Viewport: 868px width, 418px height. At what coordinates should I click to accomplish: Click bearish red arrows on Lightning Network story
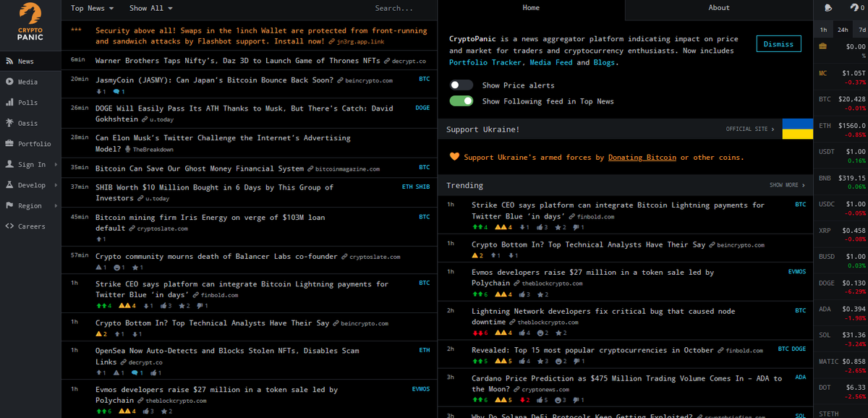coord(477,333)
